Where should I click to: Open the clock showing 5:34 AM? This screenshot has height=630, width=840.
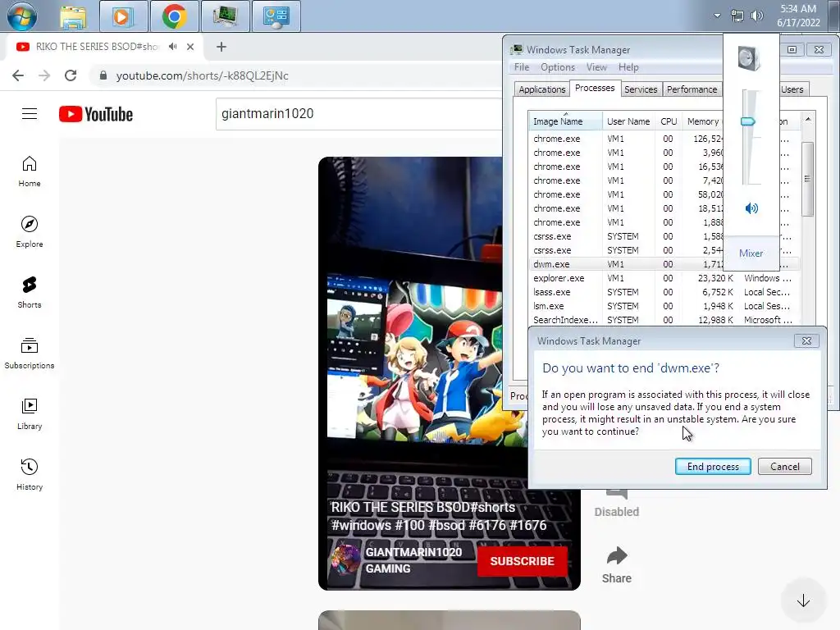(x=798, y=16)
